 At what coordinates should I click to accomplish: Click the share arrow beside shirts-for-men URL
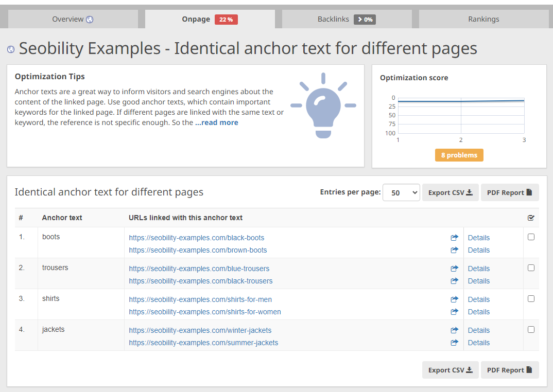click(455, 299)
